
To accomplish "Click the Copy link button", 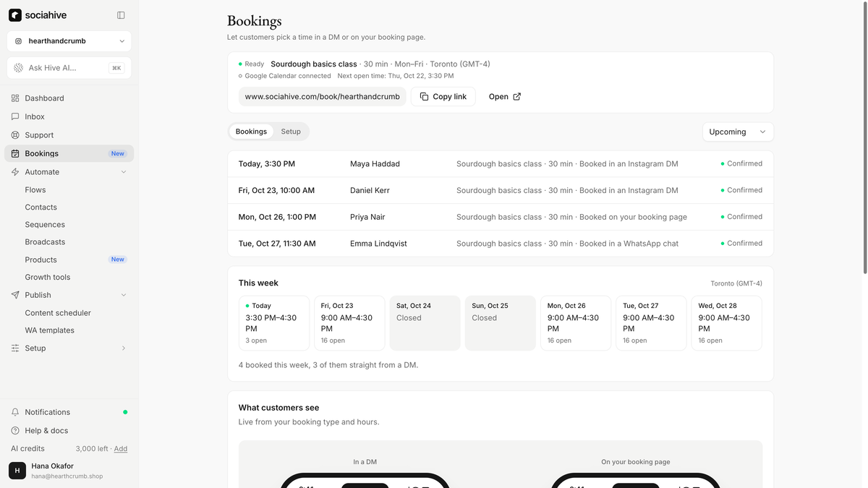I will [443, 97].
